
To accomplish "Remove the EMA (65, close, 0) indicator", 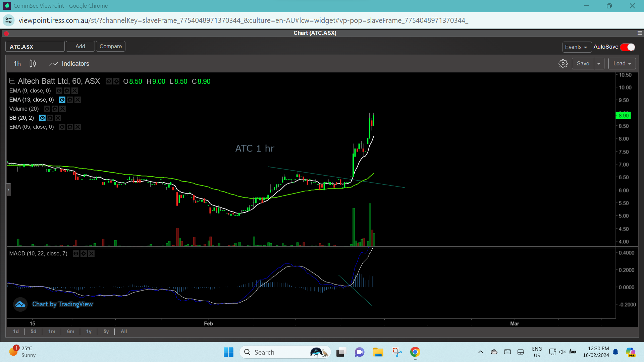I will [x=77, y=127].
